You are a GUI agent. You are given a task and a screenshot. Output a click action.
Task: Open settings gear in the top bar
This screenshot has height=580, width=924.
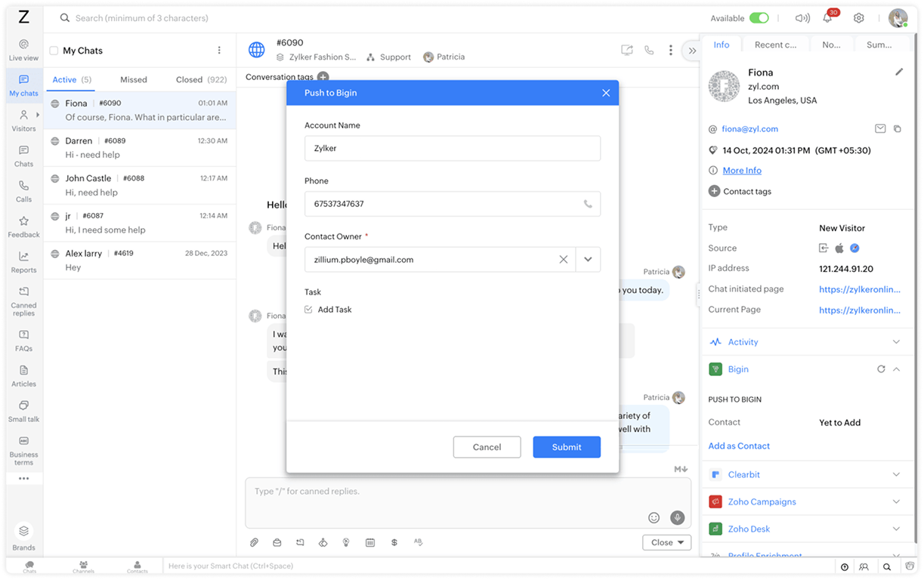[859, 18]
